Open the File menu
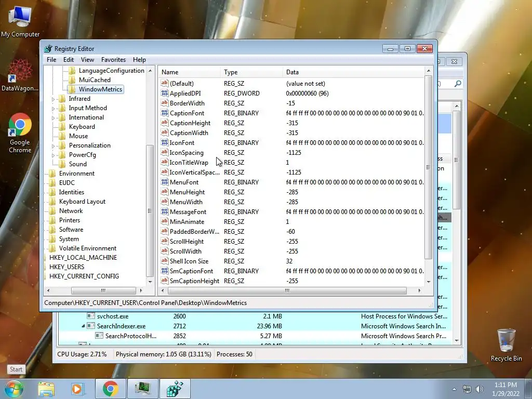532x399 pixels. pos(51,59)
